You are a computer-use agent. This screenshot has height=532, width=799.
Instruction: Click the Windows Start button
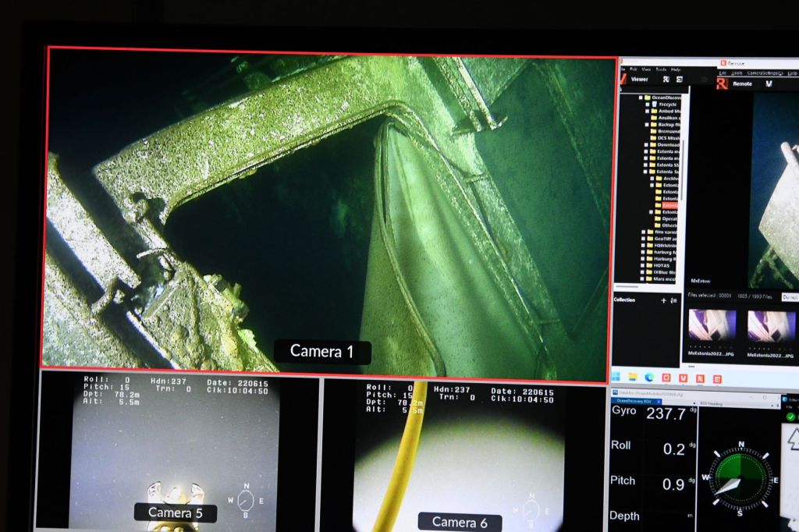pyautogui.click(x=616, y=378)
